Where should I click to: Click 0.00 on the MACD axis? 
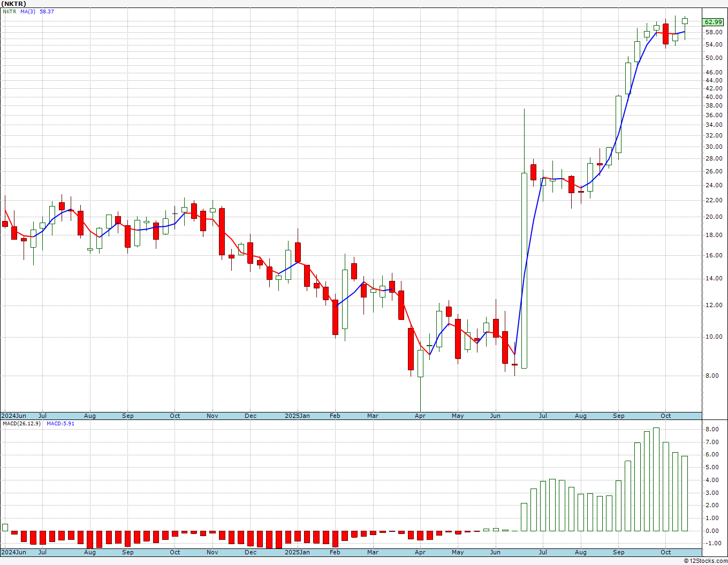tap(711, 531)
